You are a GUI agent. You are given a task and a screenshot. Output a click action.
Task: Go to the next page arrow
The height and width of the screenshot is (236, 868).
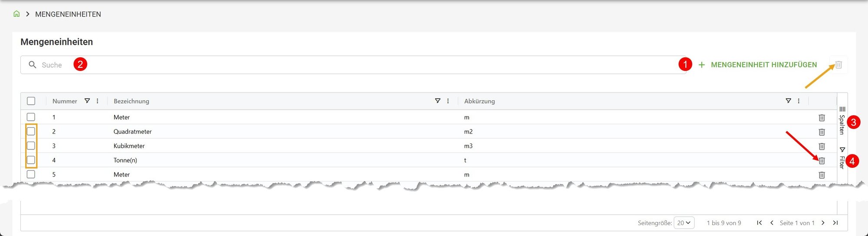pos(823,223)
